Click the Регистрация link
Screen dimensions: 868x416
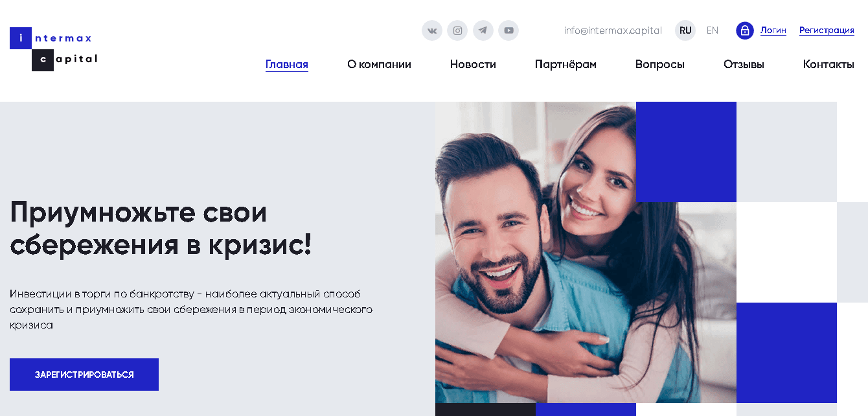click(x=827, y=30)
